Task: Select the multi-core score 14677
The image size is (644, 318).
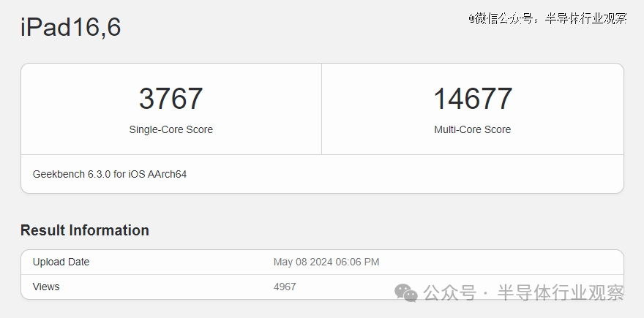Action: (x=473, y=99)
